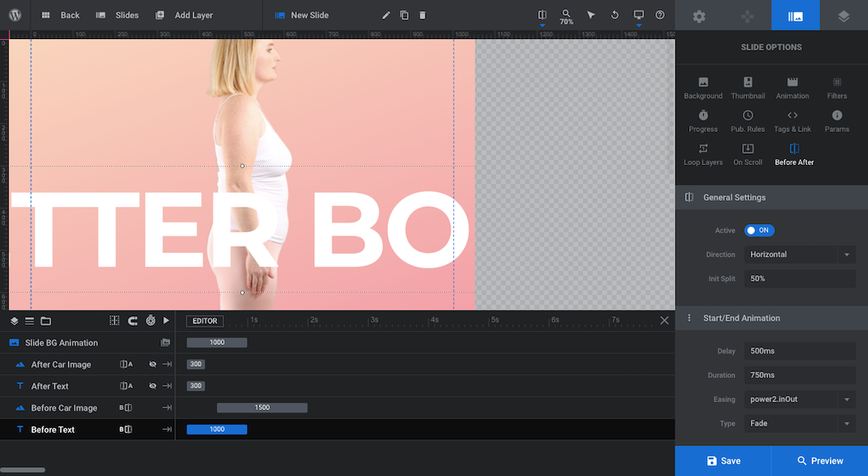Click Before Text 1000 timeline bar
This screenshot has height=476, width=868.
[x=217, y=429]
